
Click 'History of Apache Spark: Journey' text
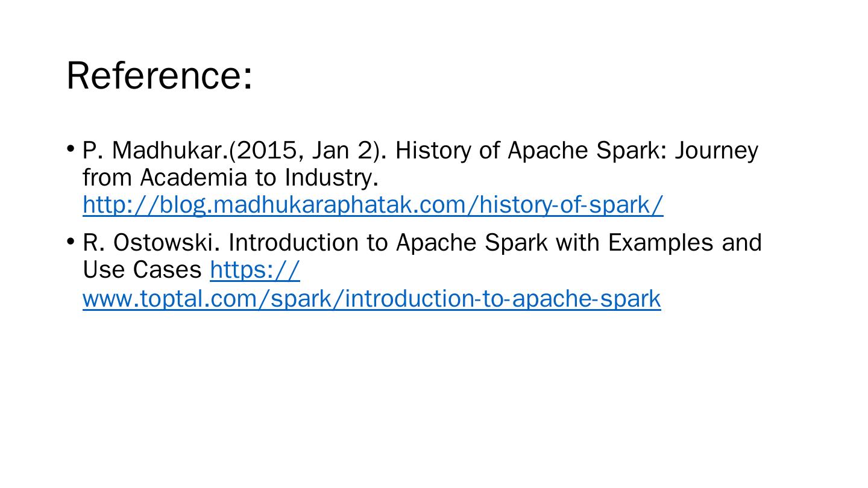pos(576,151)
